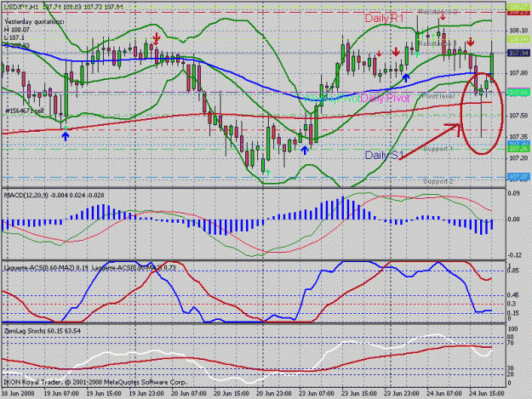Click the thin red down arrow under Resistance 2

click(x=443, y=17)
